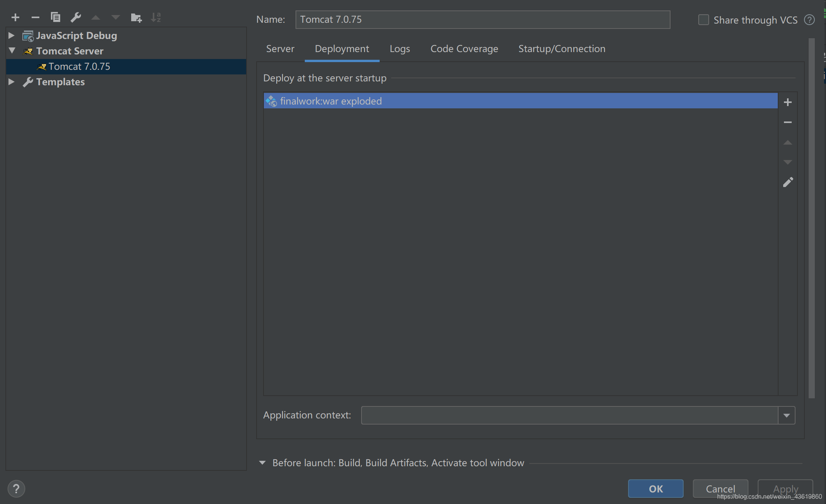Open help for Share through VCS
826x504 pixels.
[x=809, y=20]
